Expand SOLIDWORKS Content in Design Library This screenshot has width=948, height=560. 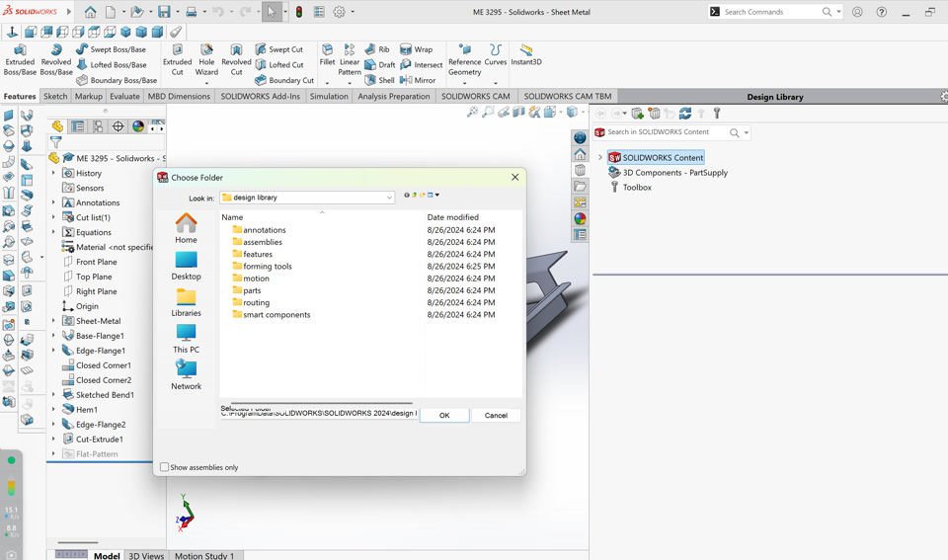coord(600,157)
